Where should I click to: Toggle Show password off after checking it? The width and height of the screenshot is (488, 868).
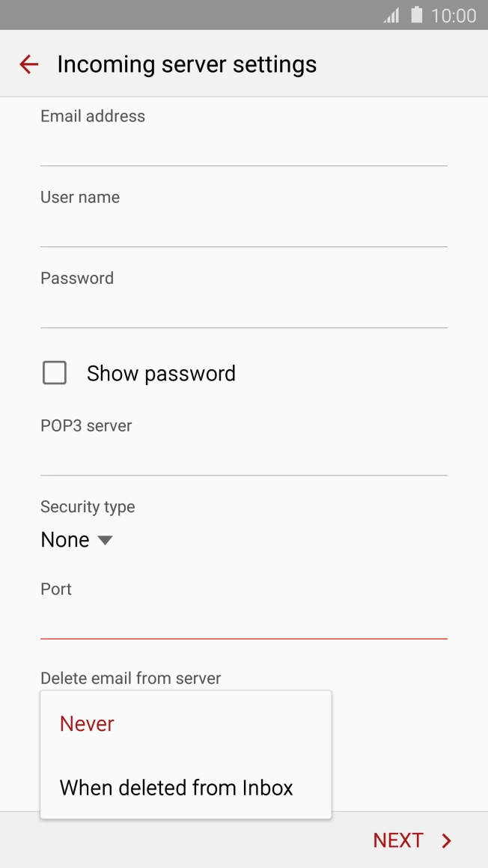pos(54,372)
